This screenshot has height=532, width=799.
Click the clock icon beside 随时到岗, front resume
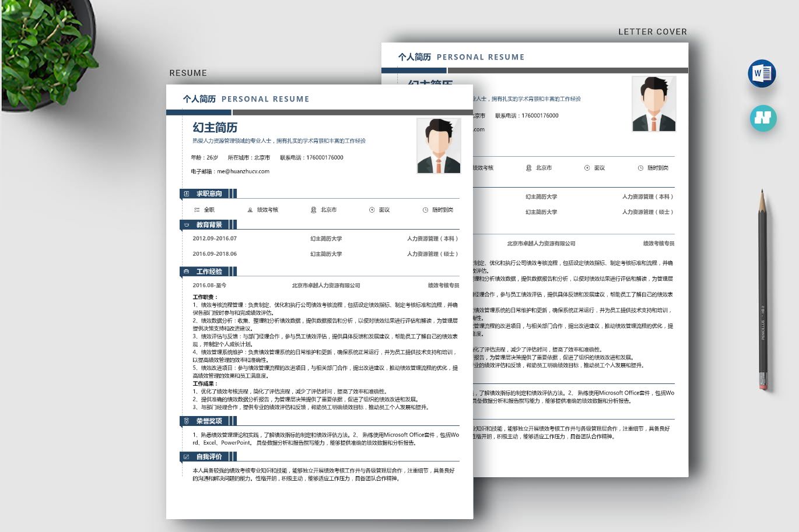(x=425, y=210)
